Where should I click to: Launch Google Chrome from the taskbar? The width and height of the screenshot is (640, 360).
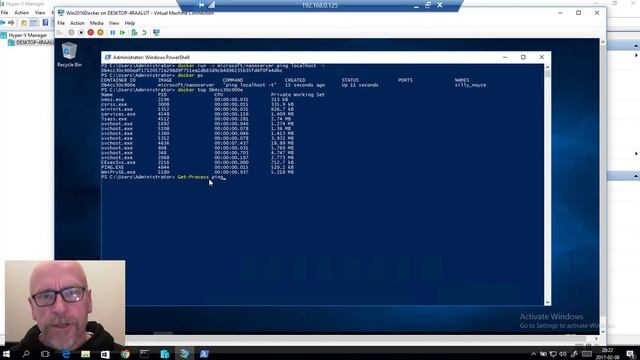point(125,354)
